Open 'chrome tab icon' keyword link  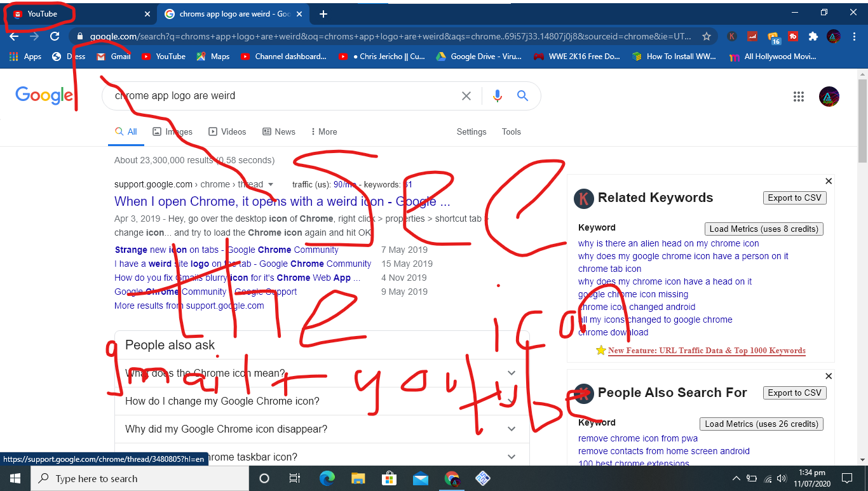[x=610, y=269]
